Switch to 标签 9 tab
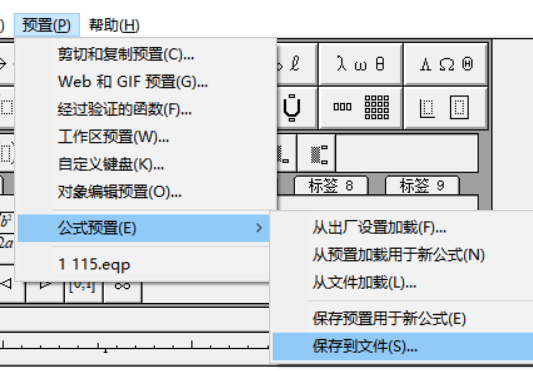The width and height of the screenshot is (533, 371). click(422, 186)
